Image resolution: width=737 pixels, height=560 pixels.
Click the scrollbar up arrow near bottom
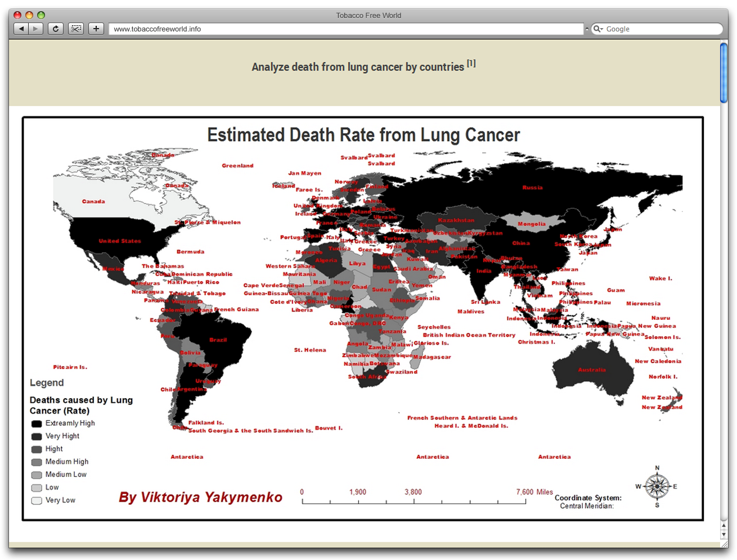[x=724, y=526]
